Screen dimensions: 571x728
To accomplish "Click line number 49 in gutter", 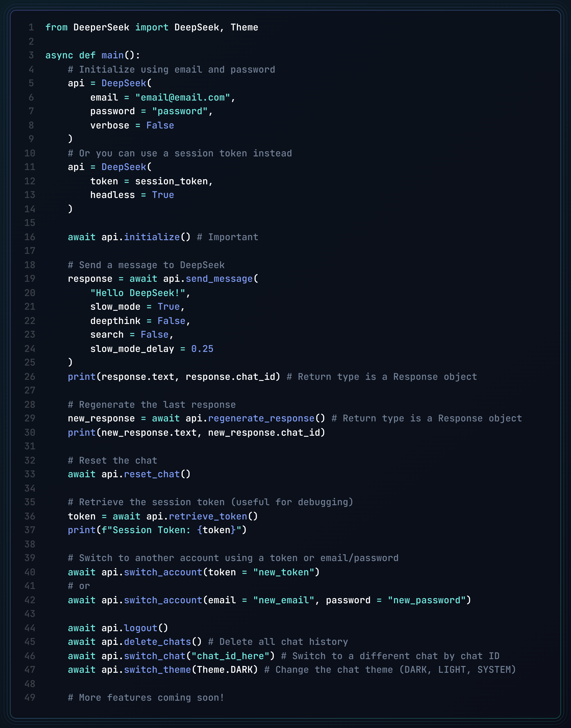I will (x=30, y=698).
